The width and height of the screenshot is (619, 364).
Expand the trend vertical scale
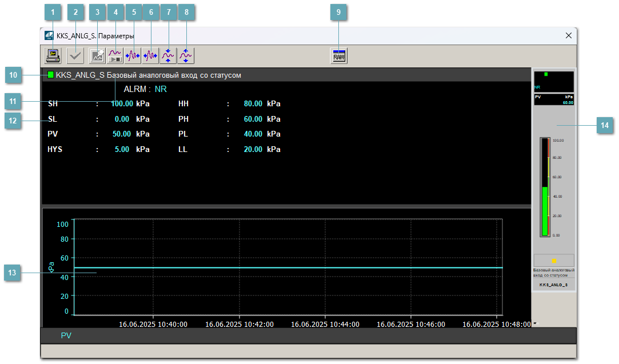point(186,55)
